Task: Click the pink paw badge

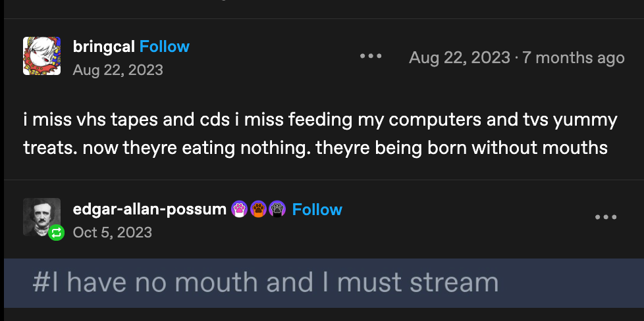Action: (239, 210)
